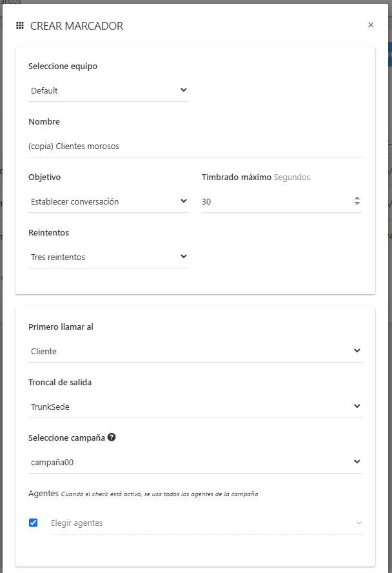Click the chevron arrow next to TrunkSede
The width and height of the screenshot is (392, 573).
click(x=357, y=406)
